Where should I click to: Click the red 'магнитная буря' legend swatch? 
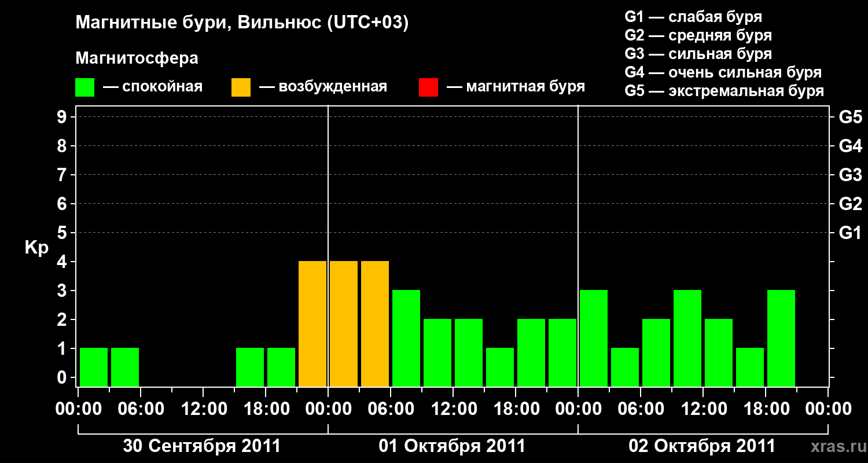428,87
